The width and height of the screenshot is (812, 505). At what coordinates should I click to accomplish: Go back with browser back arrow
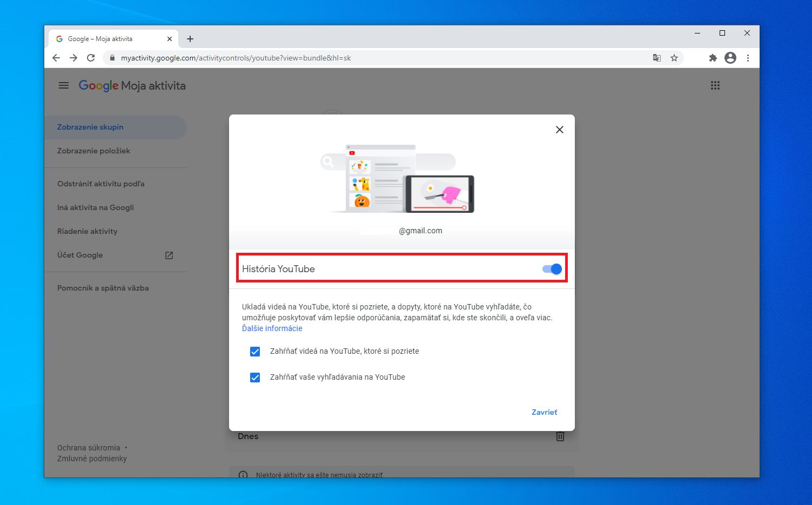pos(56,58)
